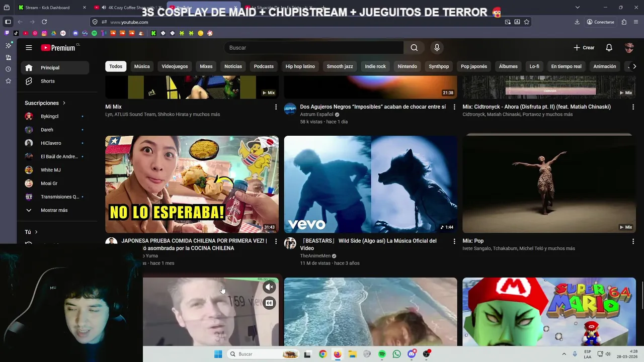Open the Windows Start menu
This screenshot has height=362, width=644.
218,354
